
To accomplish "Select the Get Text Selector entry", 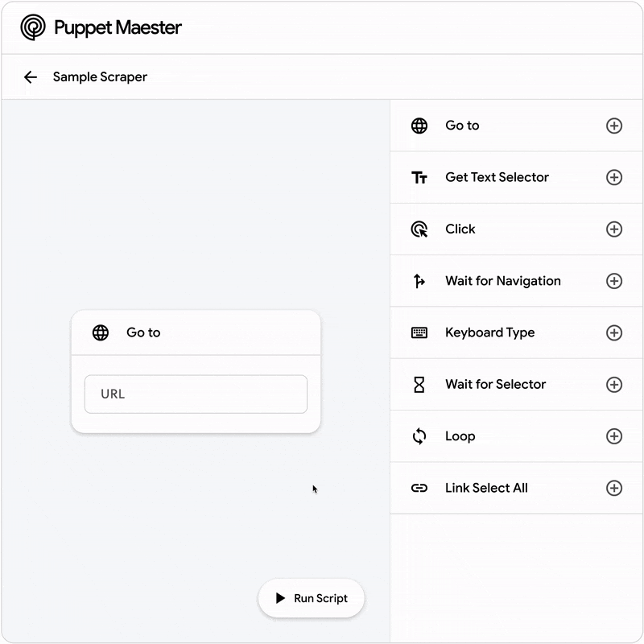I will pyautogui.click(x=497, y=177).
